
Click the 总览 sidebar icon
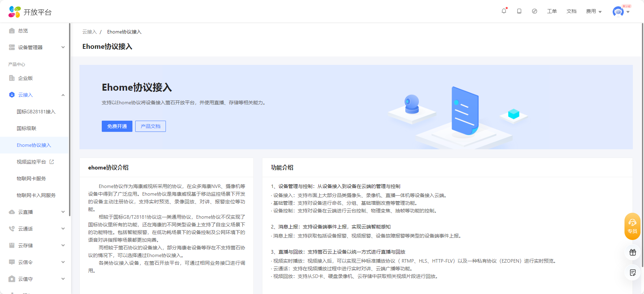[x=12, y=31]
